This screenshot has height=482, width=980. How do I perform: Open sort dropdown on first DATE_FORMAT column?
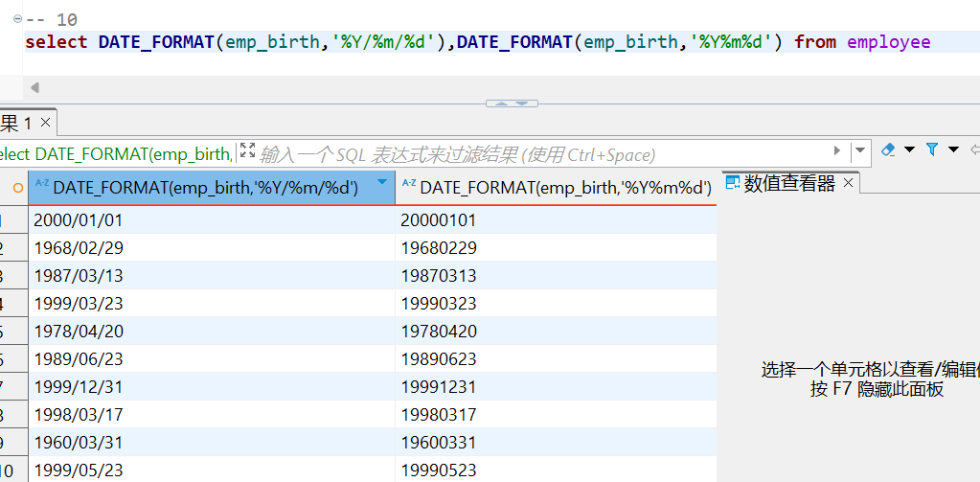[x=382, y=182]
